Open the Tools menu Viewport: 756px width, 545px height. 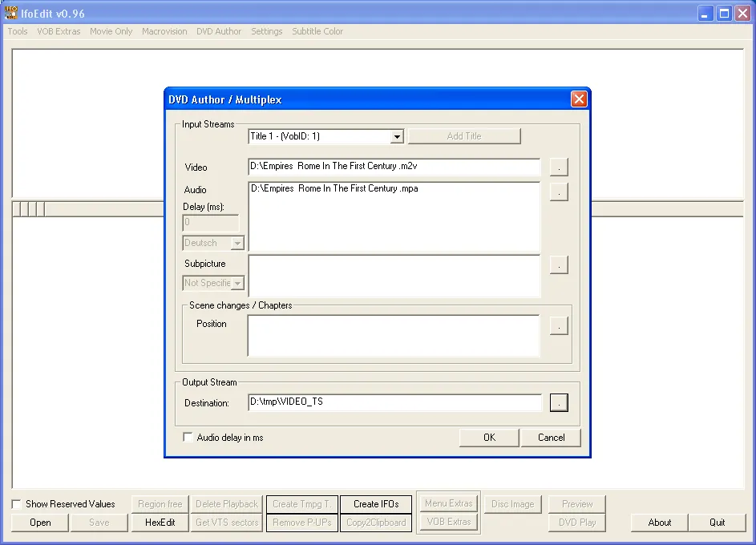click(18, 31)
